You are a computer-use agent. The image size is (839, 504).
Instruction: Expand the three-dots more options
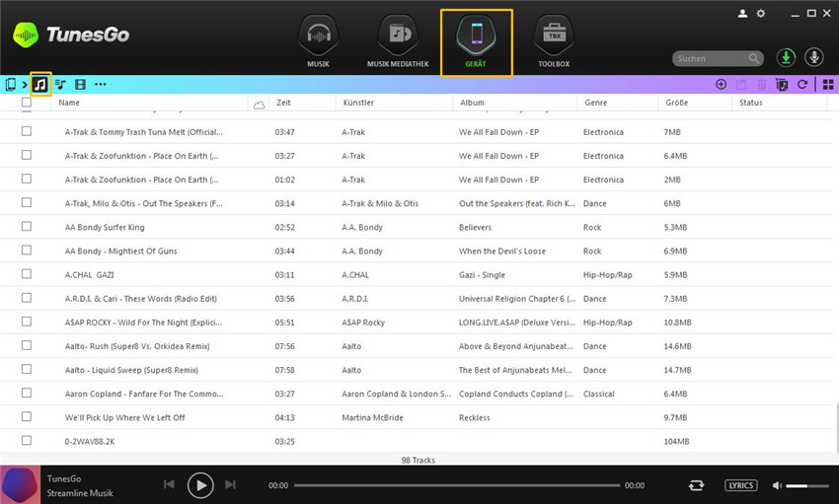point(101,85)
